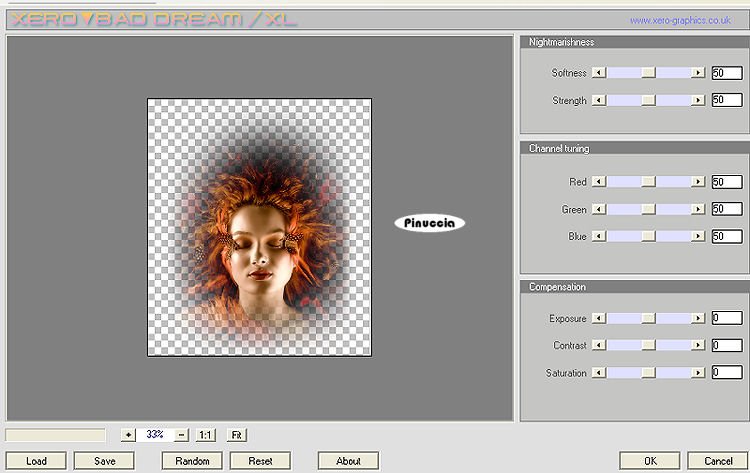Click the Contrast slider thumb
Image resolution: width=750 pixels, height=473 pixels.
click(x=648, y=346)
